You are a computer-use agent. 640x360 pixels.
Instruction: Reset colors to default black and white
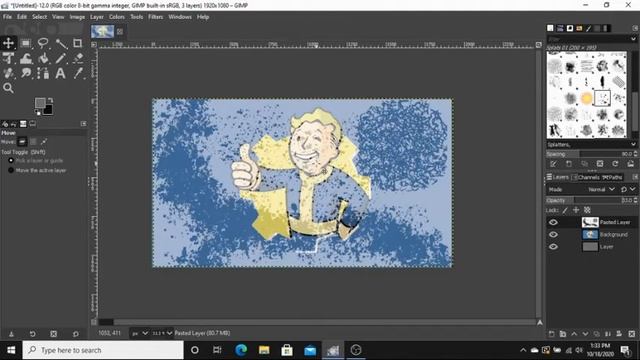point(38,113)
